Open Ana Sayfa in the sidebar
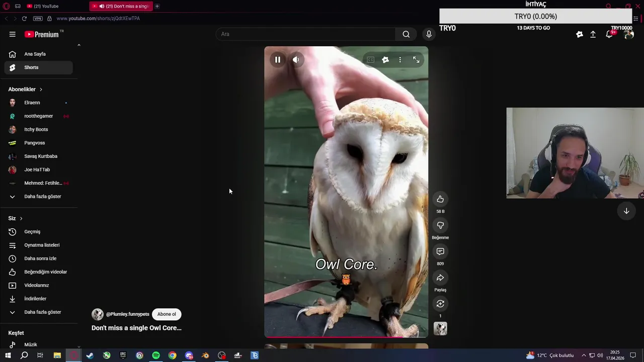Screen dimensions: 644x362 (39, 54)
